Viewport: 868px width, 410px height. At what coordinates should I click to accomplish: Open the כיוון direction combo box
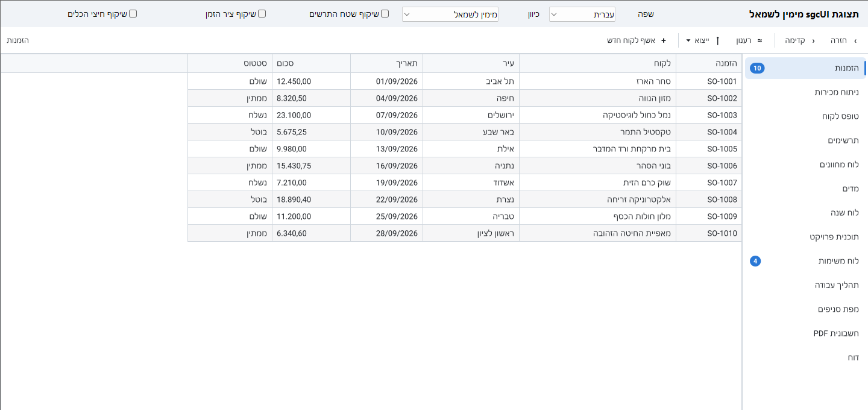pyautogui.click(x=450, y=14)
